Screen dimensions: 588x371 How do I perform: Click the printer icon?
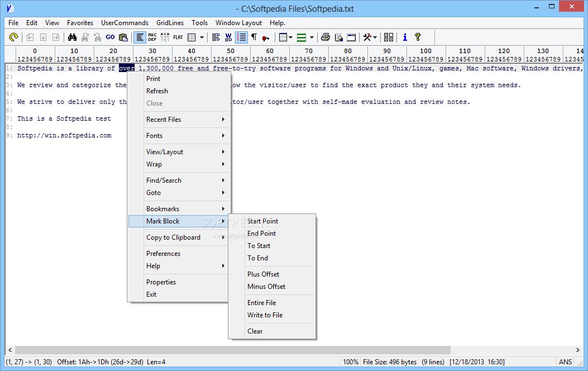click(326, 37)
